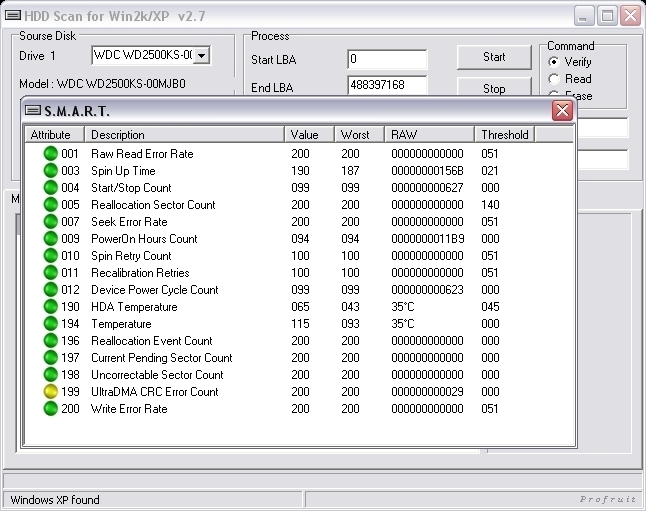Click Current Pending Sector Count text
The image size is (646, 511).
click(x=162, y=358)
